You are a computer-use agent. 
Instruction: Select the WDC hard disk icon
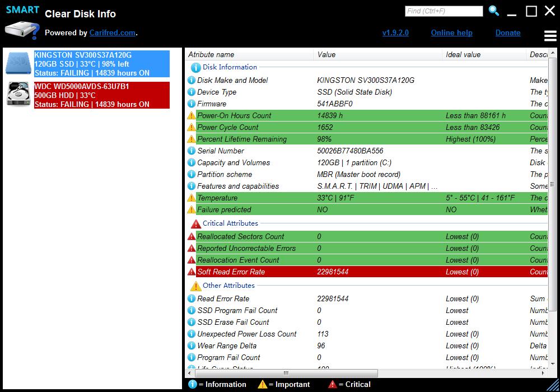[x=18, y=95]
